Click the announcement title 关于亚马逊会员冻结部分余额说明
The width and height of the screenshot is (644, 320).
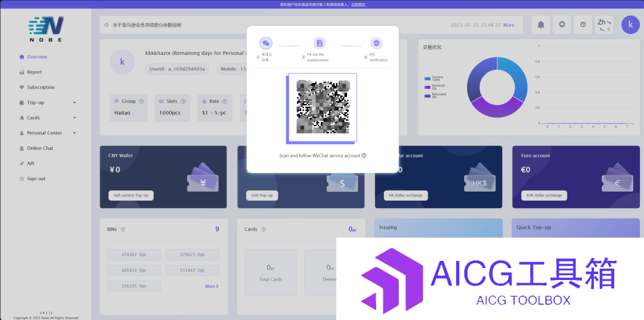tap(147, 25)
